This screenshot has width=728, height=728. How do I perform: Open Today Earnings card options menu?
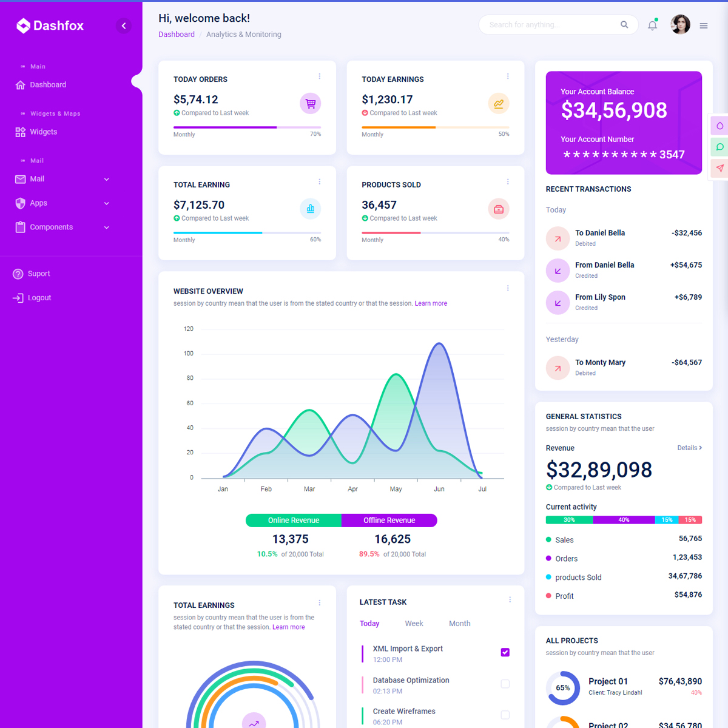[x=508, y=76]
